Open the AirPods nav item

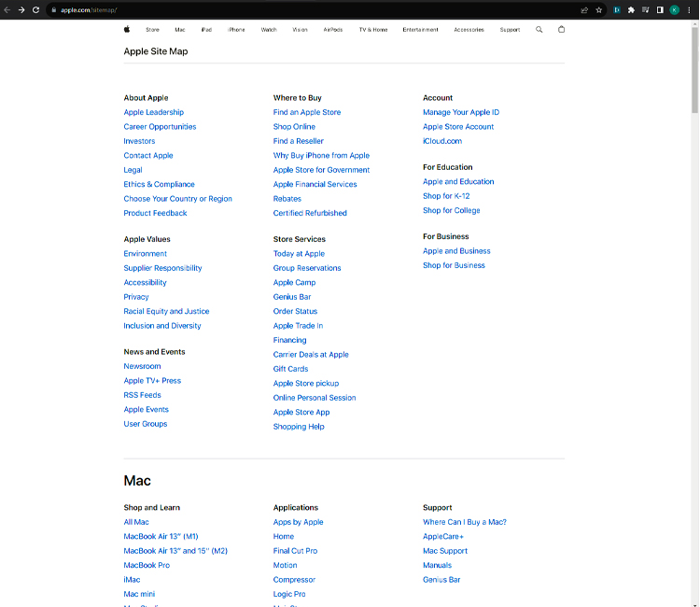(333, 30)
